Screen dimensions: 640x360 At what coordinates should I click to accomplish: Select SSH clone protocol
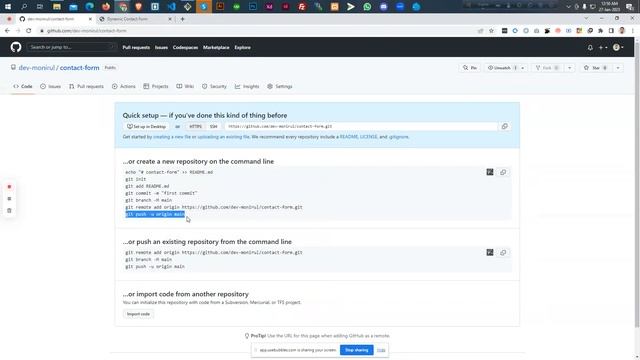click(x=213, y=127)
